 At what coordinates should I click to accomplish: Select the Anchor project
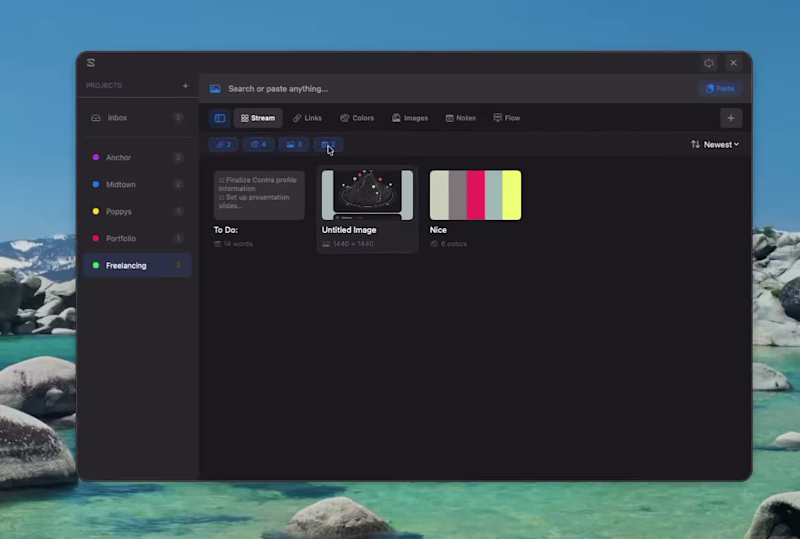coord(137,157)
